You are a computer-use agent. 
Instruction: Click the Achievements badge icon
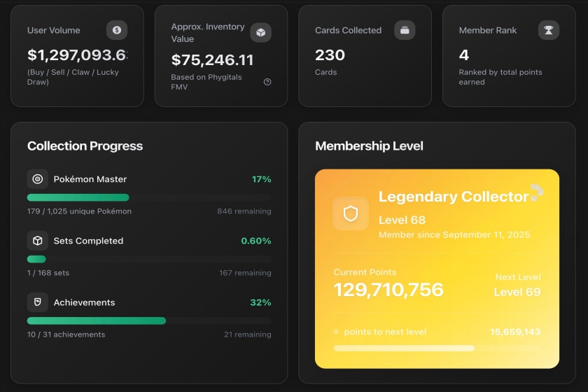pyautogui.click(x=38, y=302)
